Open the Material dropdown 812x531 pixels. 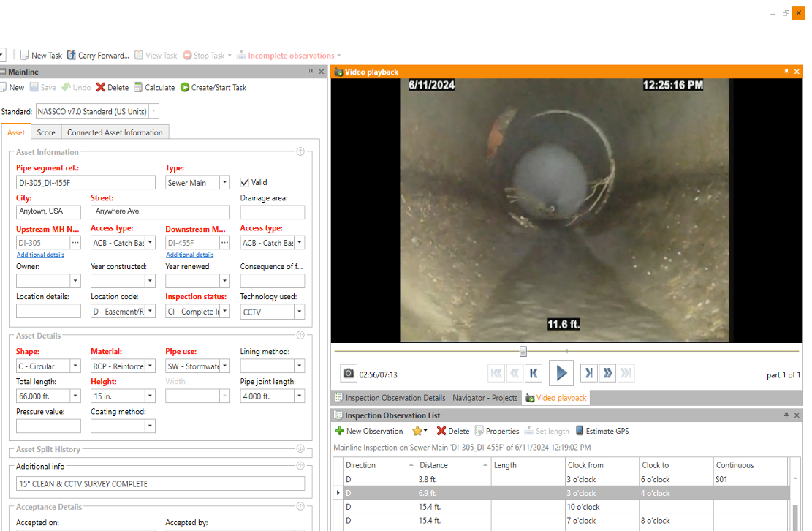(x=150, y=366)
